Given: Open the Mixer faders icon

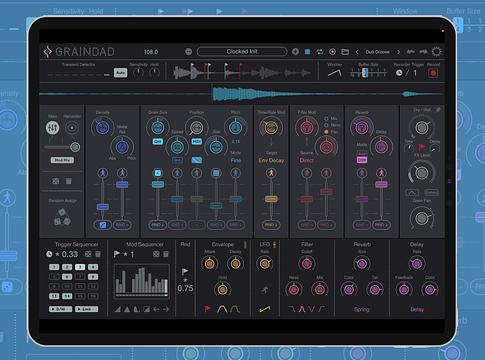Looking at the screenshot, I should 52,127.
